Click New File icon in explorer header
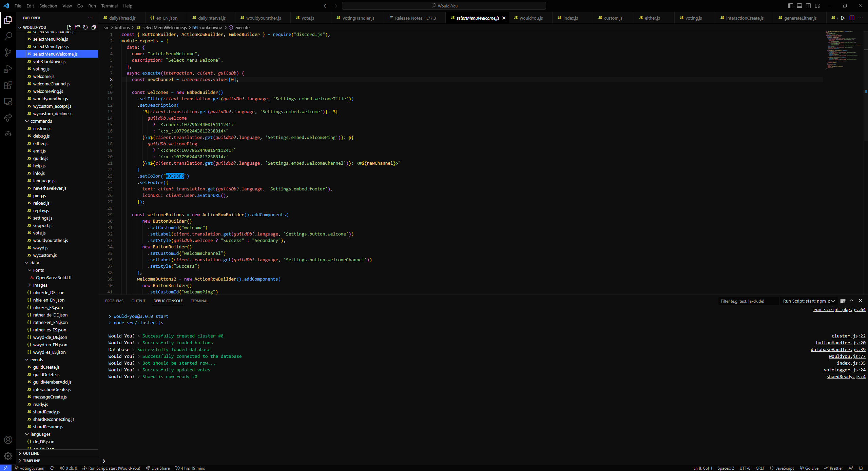 (x=69, y=27)
